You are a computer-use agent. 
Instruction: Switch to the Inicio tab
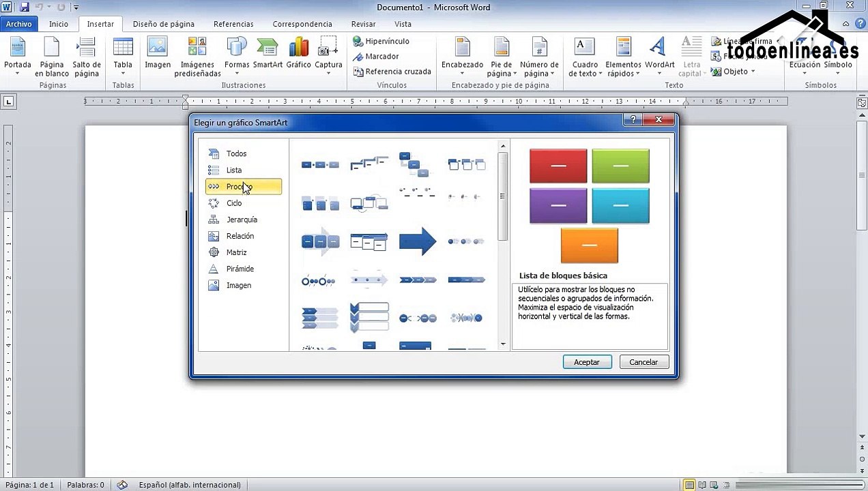59,24
